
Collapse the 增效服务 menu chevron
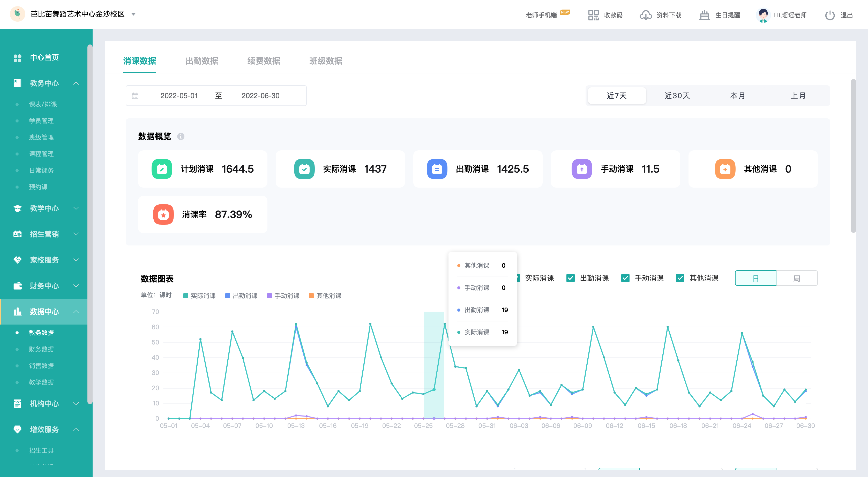pyautogui.click(x=76, y=429)
